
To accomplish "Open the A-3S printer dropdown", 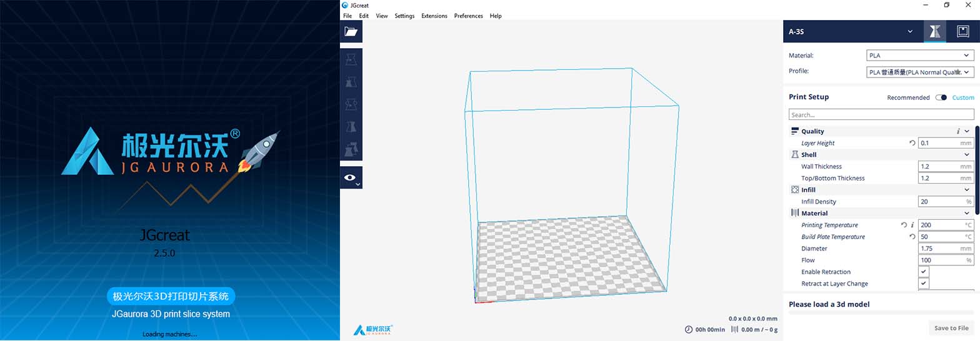I will [853, 31].
